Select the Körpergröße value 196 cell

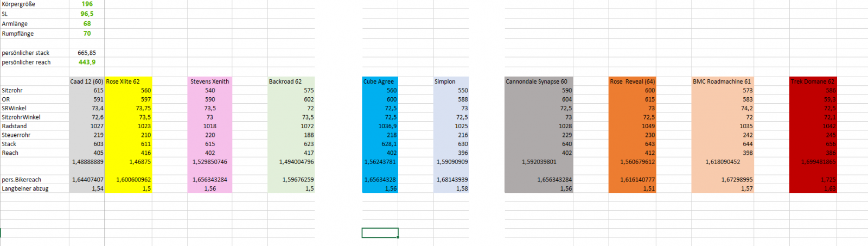87,4
